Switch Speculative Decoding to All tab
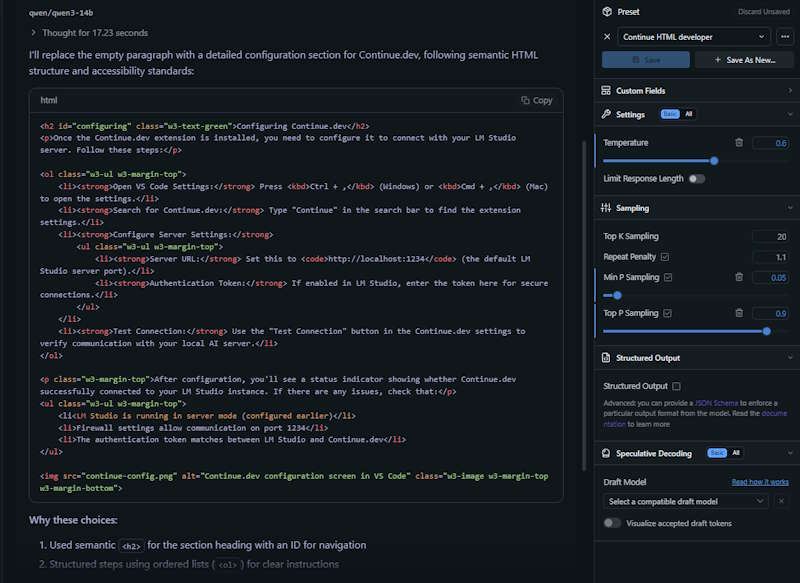Viewport: 800px width, 583px height. (x=737, y=453)
